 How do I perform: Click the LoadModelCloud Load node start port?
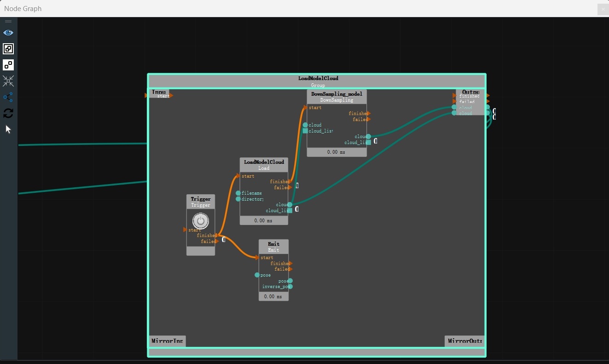(238, 176)
